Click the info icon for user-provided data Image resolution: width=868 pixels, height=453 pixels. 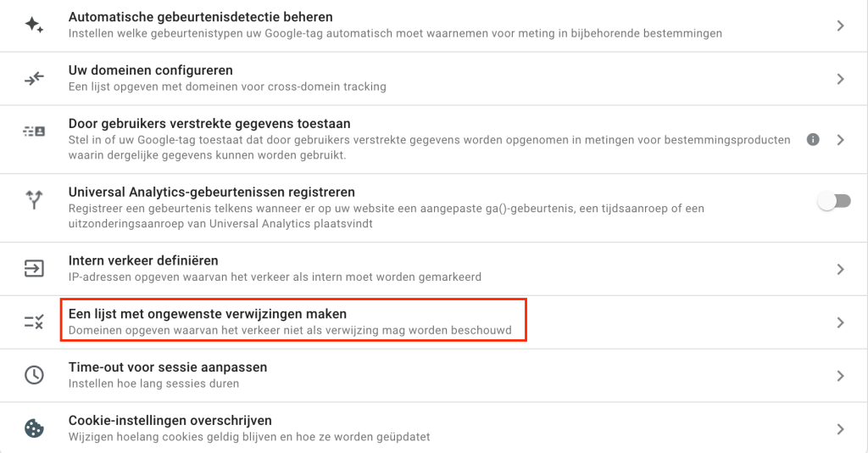[813, 139]
